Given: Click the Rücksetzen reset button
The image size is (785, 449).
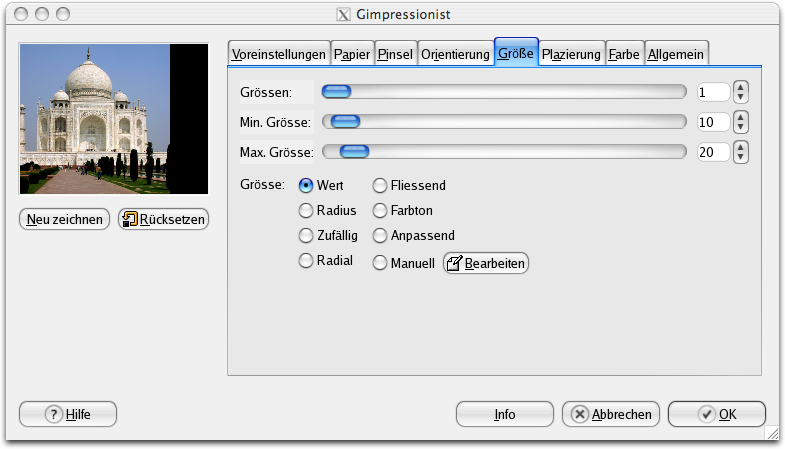Looking at the screenshot, I should tap(163, 219).
